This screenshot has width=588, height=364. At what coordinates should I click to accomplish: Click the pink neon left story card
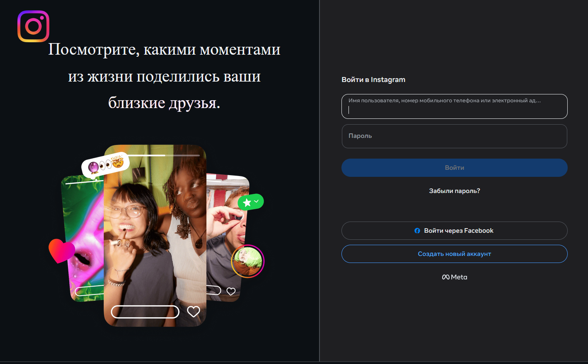[83, 238]
